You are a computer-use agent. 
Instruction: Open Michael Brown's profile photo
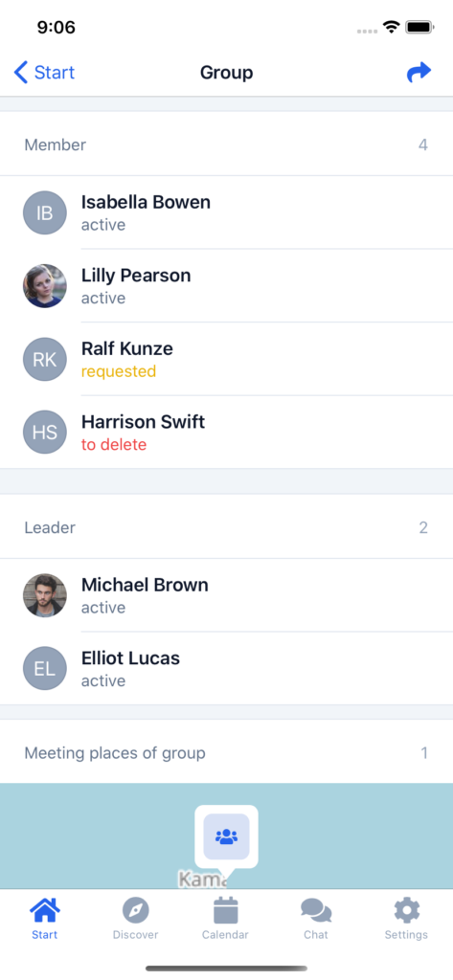point(45,595)
